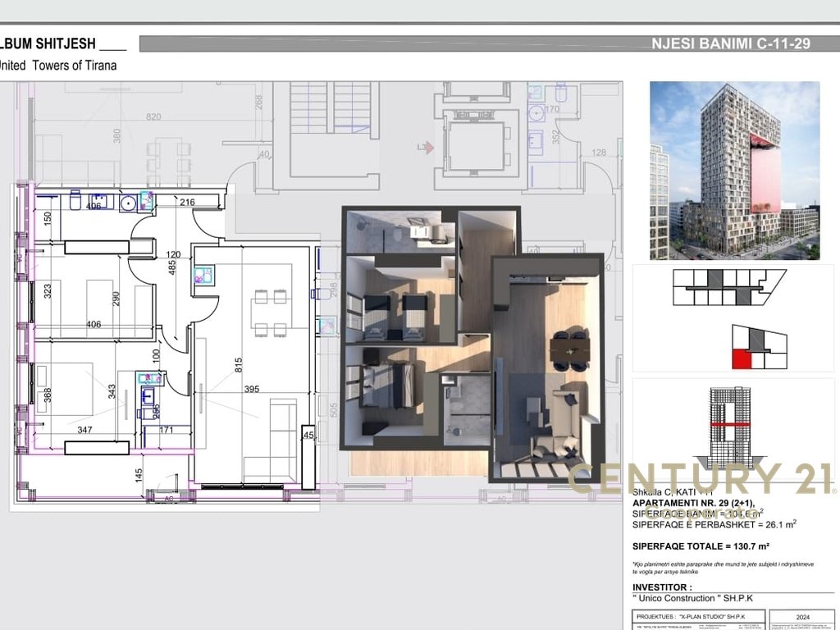
Task: Click the red highlighted unit on key plan
Action: point(742,358)
